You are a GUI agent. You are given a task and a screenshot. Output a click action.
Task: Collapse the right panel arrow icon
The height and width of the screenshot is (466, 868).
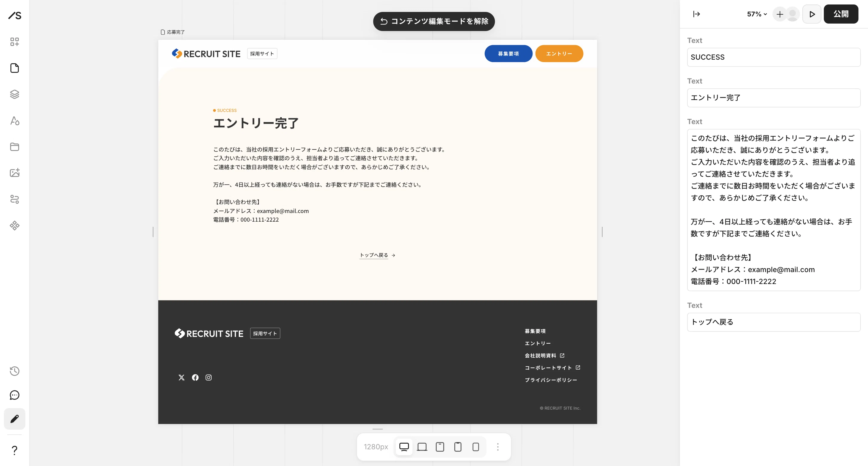[696, 14]
